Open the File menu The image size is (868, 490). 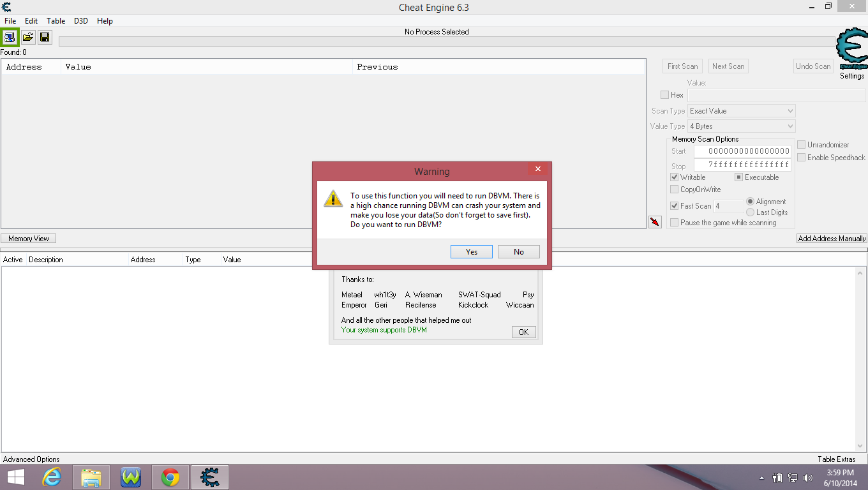coord(10,21)
